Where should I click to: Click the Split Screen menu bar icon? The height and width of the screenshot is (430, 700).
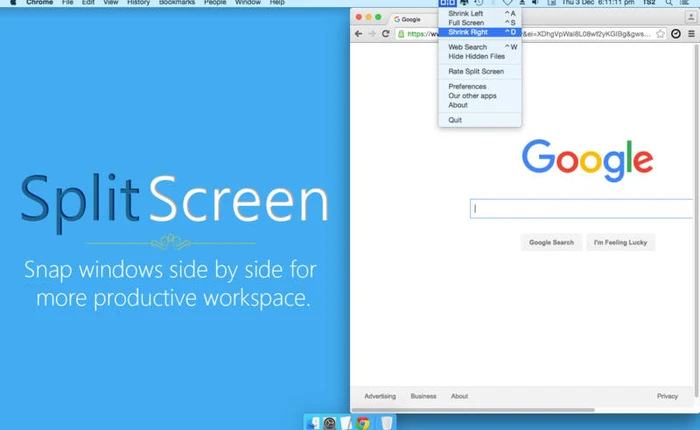[446, 4]
